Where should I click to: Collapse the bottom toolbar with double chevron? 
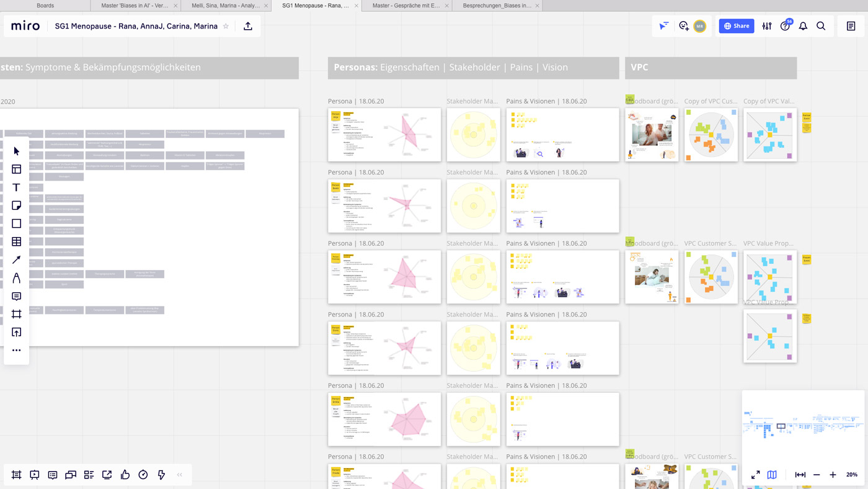[180, 475]
